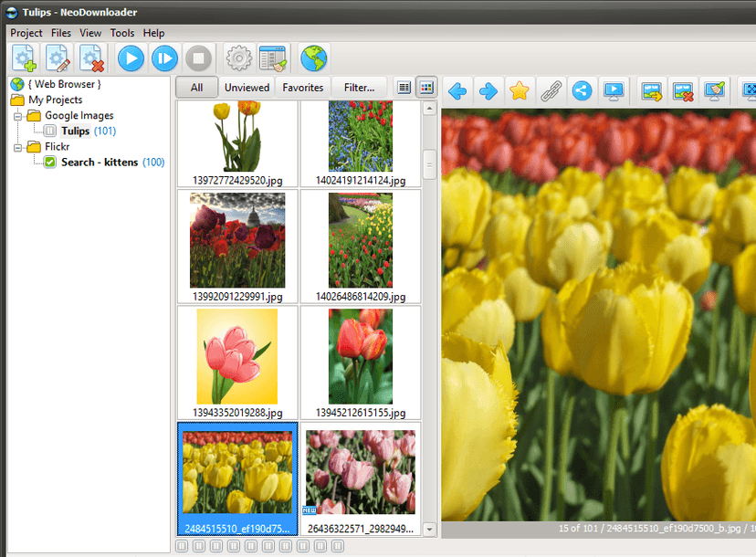This screenshot has height=557, width=756.
Task: Delete the displayed image with red cross icon
Action: [683, 90]
